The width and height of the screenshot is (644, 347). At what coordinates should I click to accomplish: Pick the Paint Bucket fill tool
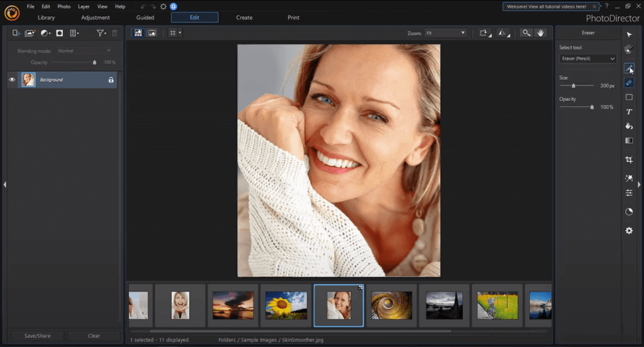point(629,126)
